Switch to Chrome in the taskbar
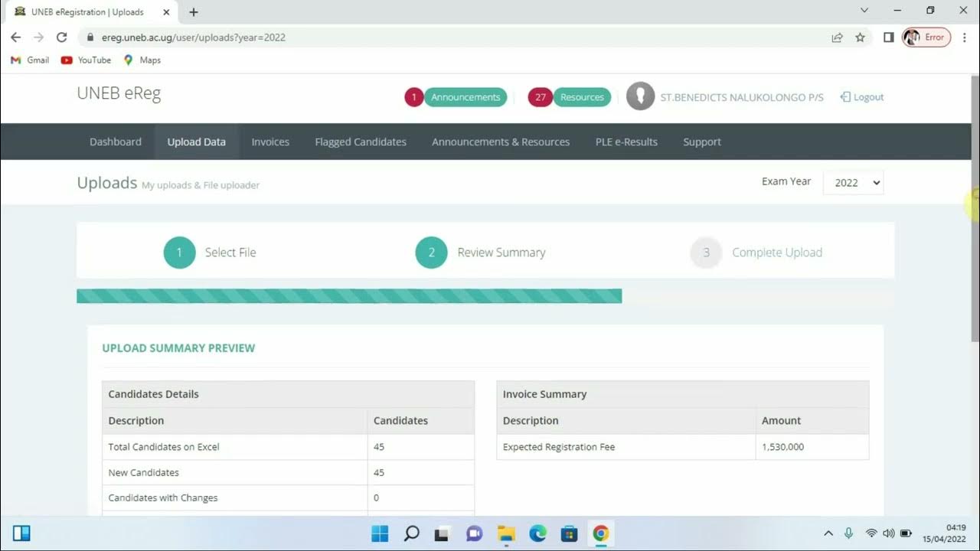Viewport: 980px width, 551px height. tap(601, 533)
